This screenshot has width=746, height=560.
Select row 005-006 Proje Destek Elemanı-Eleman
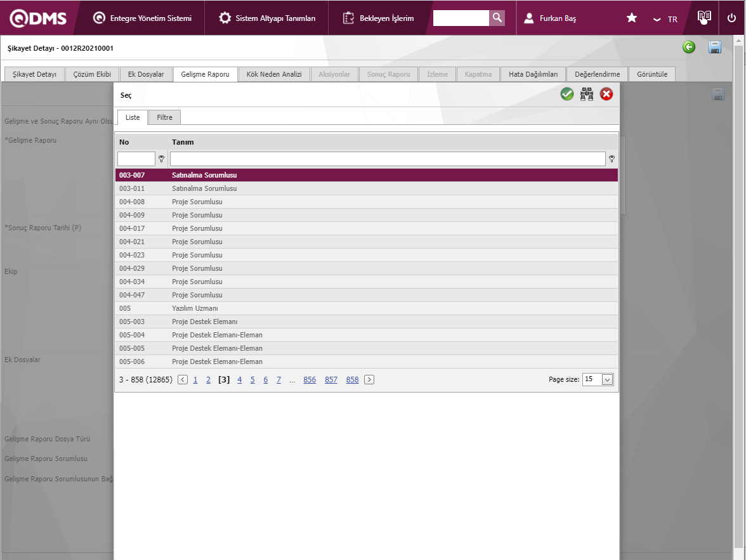point(367,361)
